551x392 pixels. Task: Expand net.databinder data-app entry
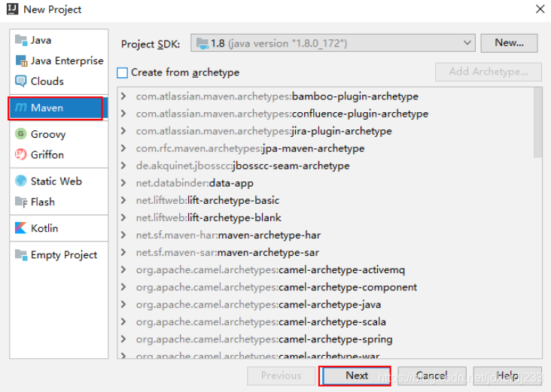pyautogui.click(x=123, y=183)
